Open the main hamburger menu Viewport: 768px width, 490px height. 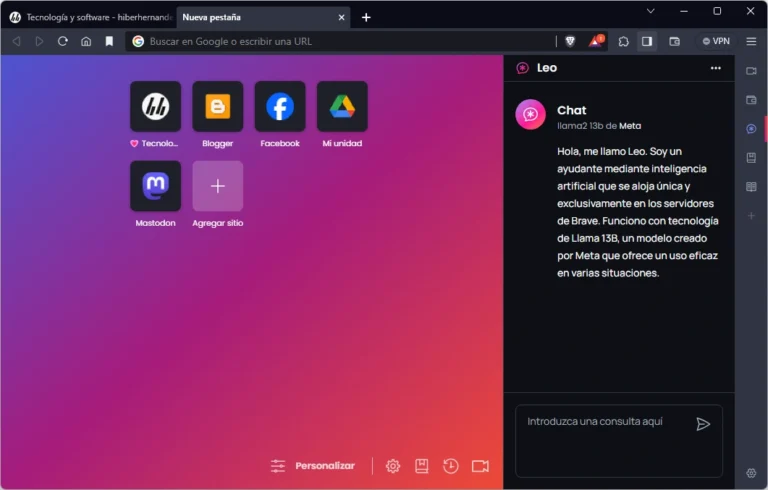coord(751,41)
